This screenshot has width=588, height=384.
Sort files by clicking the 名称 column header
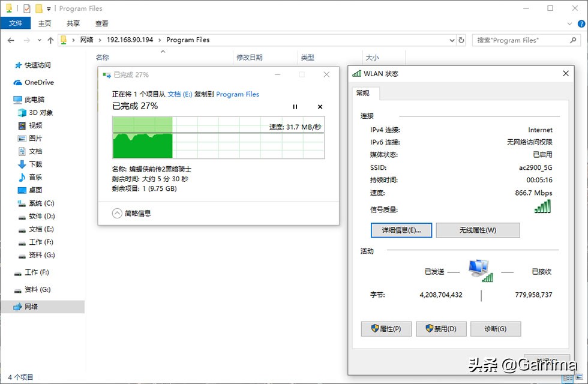pyautogui.click(x=102, y=57)
